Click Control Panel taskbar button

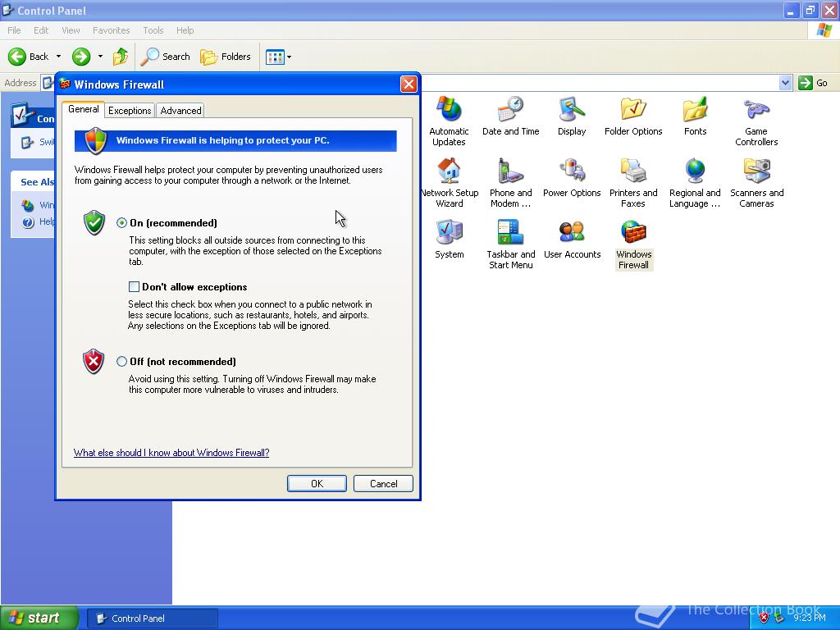[x=152, y=619]
